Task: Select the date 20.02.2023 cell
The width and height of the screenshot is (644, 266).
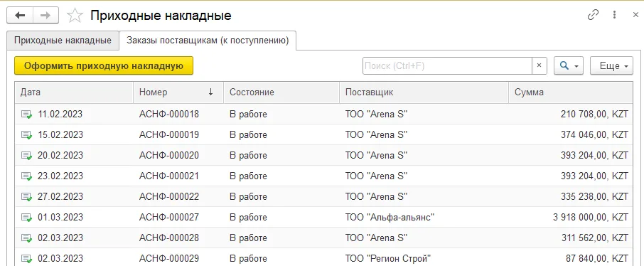Action: 60,156
